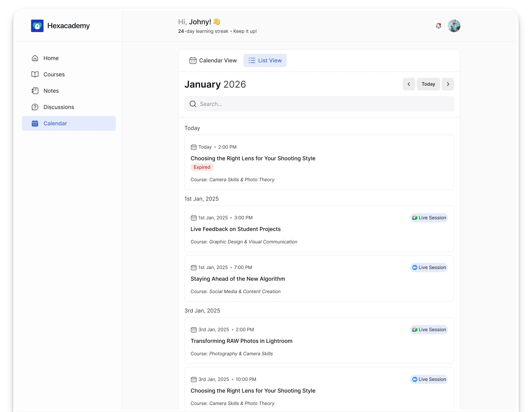532x412 pixels.
Task: Click calendar icon beside Today 2:00 PM
Action: (194, 147)
